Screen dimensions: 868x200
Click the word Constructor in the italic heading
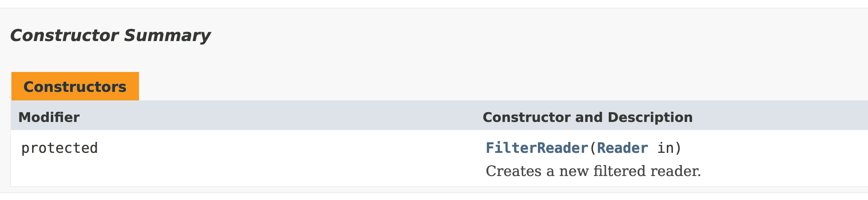(64, 36)
